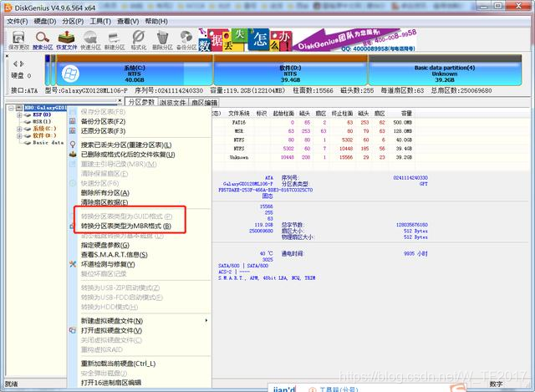Screen dimensions: 535x392
Task: Click the 备份分区 toolbar icon
Action: 186,40
